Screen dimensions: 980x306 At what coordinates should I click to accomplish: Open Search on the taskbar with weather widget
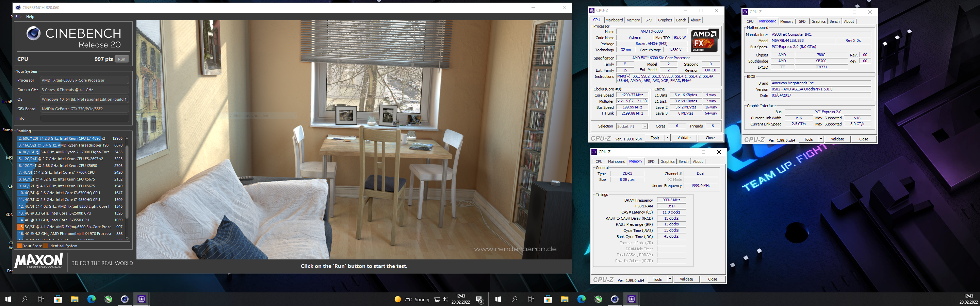pyautogui.click(x=25, y=299)
